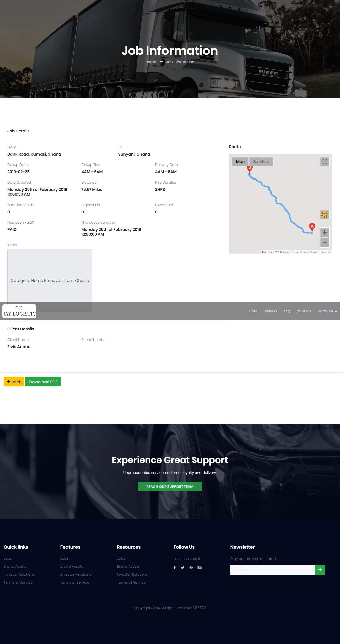
Task: Click the Dribbble social icon
Action: click(191, 568)
